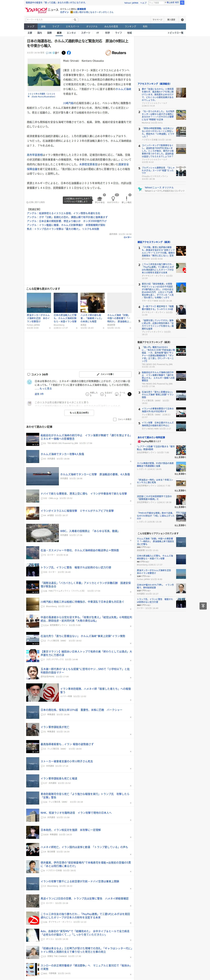Screen dimensions: 210x980
Task: Open the 主要 category tab
Action: pyautogui.click(x=30, y=33)
